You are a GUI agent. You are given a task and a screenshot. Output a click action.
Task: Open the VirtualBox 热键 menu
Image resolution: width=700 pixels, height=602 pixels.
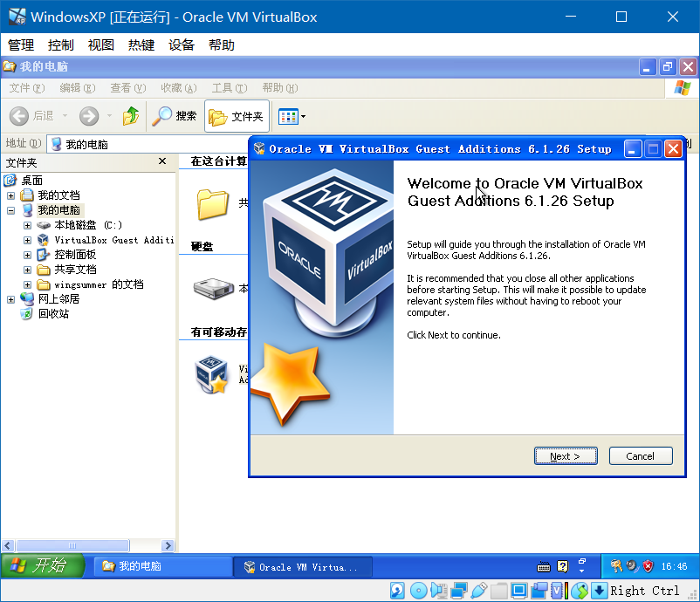point(141,44)
